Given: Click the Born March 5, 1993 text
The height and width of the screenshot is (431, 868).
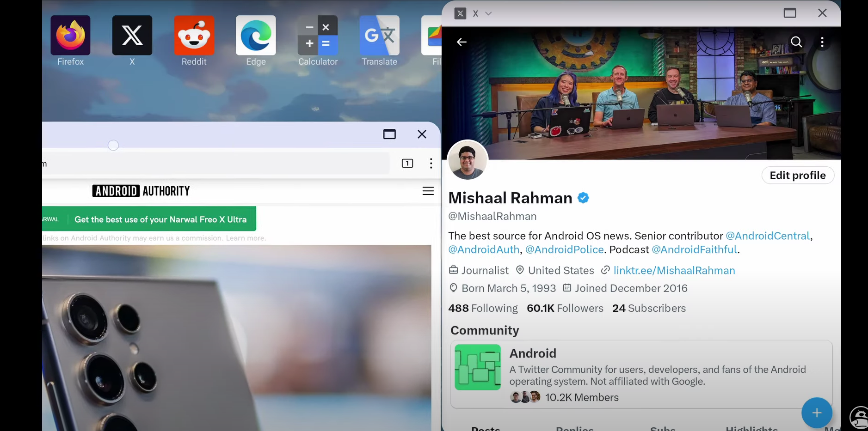Looking at the screenshot, I should [509, 288].
